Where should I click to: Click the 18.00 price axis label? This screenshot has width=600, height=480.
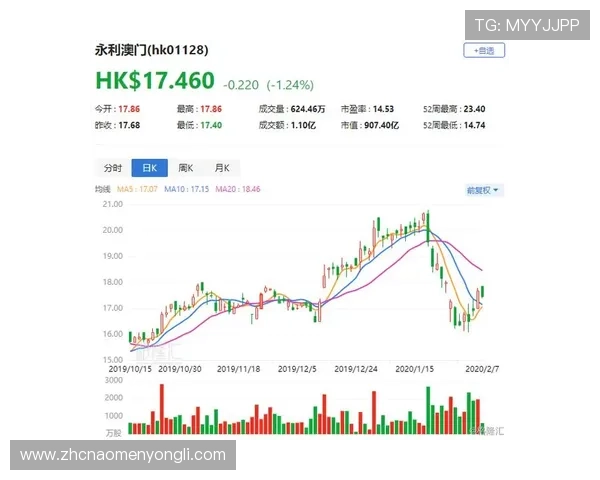coord(112,282)
